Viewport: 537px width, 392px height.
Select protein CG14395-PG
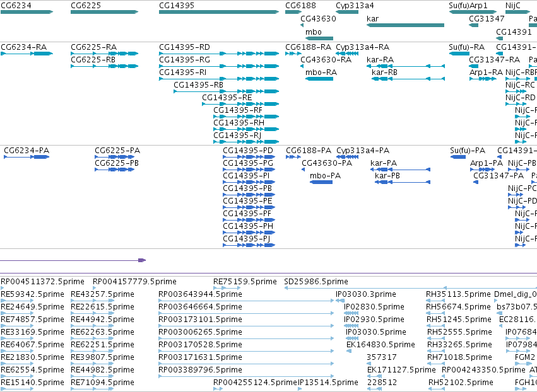coord(248,163)
